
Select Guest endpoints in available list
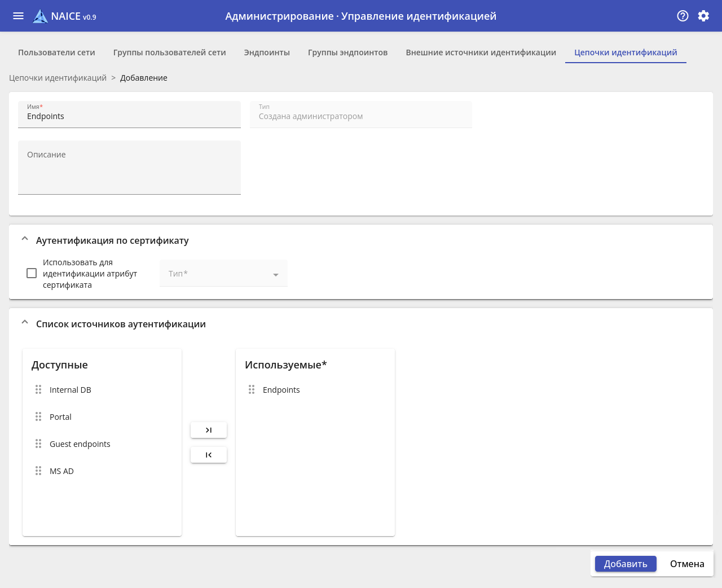(80, 444)
